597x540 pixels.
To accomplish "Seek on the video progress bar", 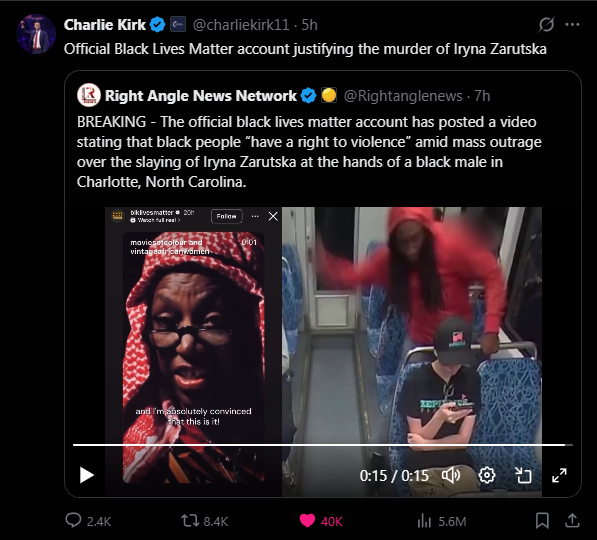I will click(322, 444).
